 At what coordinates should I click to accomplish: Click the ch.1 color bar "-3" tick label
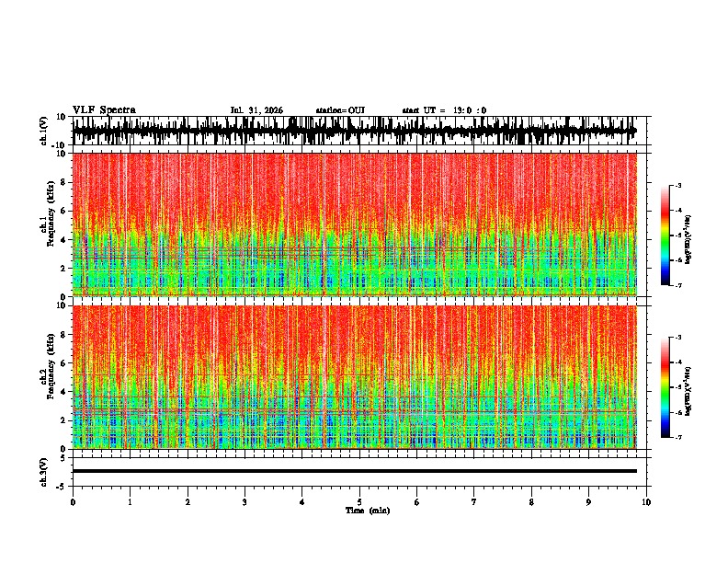tap(678, 185)
